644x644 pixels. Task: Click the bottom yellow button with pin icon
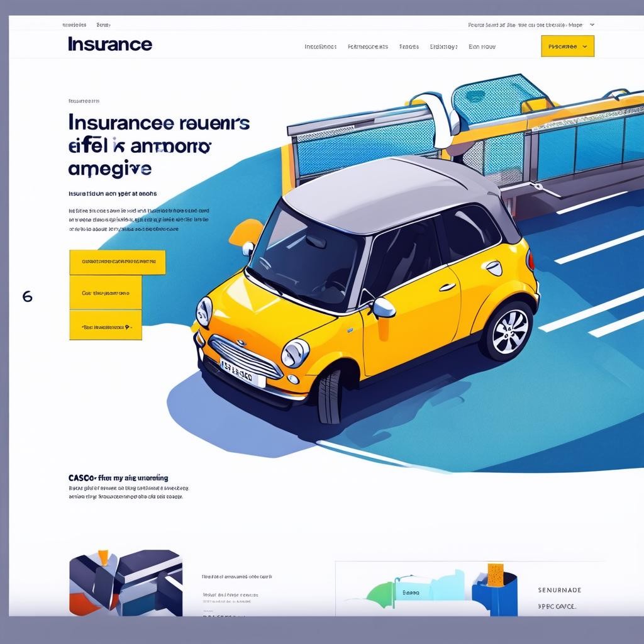[x=105, y=327]
